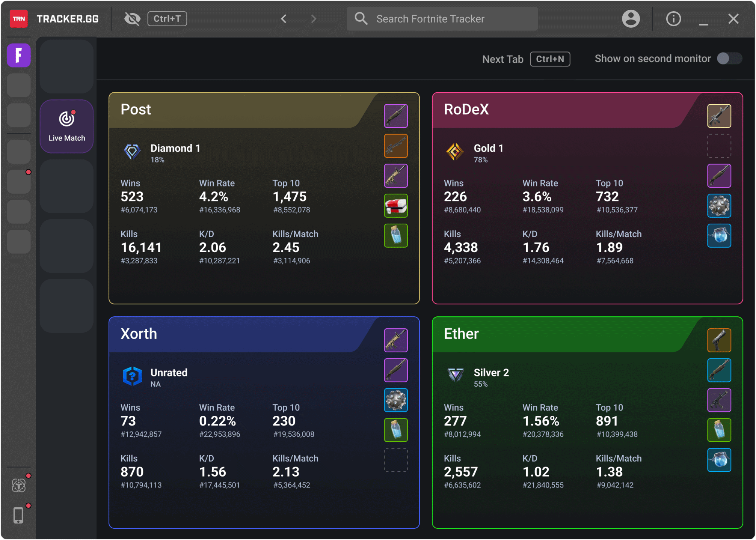Open Ether's player card name
Viewport: 756px width, 540px height.
point(461,334)
